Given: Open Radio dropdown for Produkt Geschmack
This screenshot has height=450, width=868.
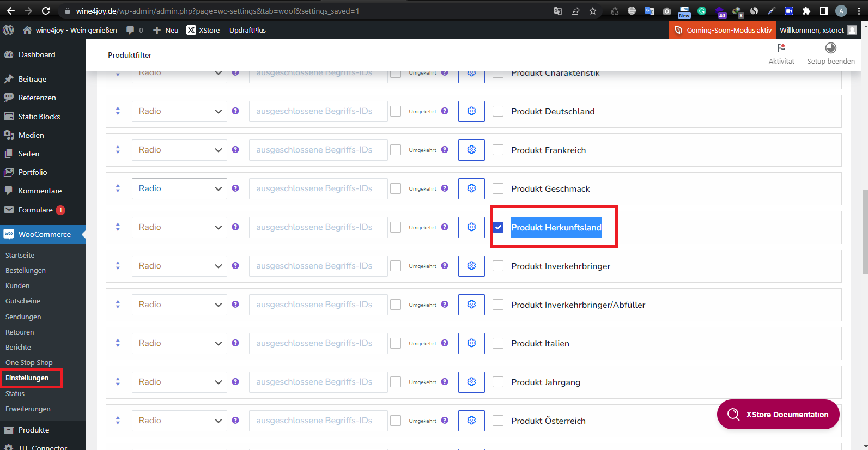Looking at the screenshot, I should pyautogui.click(x=179, y=188).
